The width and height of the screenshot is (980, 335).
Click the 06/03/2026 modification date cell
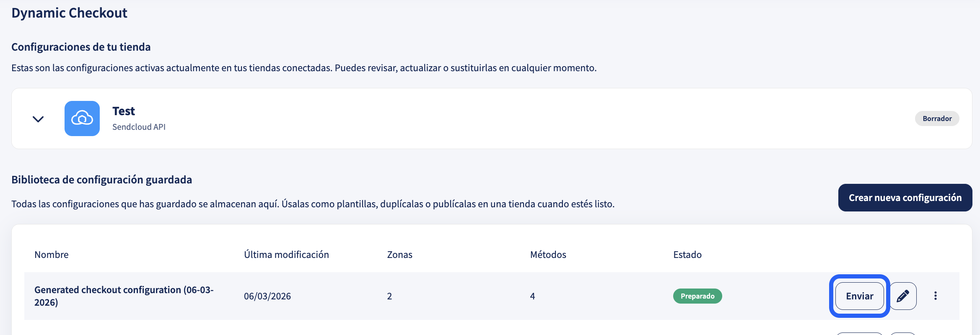point(267,296)
